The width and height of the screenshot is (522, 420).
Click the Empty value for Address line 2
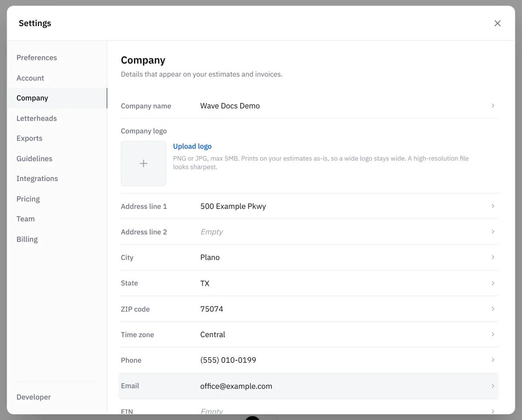pos(211,232)
